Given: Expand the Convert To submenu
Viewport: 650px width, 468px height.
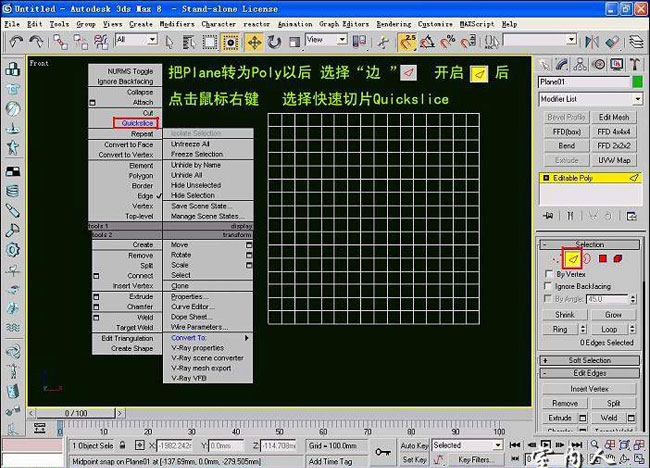Looking at the screenshot, I should click(x=208, y=338).
